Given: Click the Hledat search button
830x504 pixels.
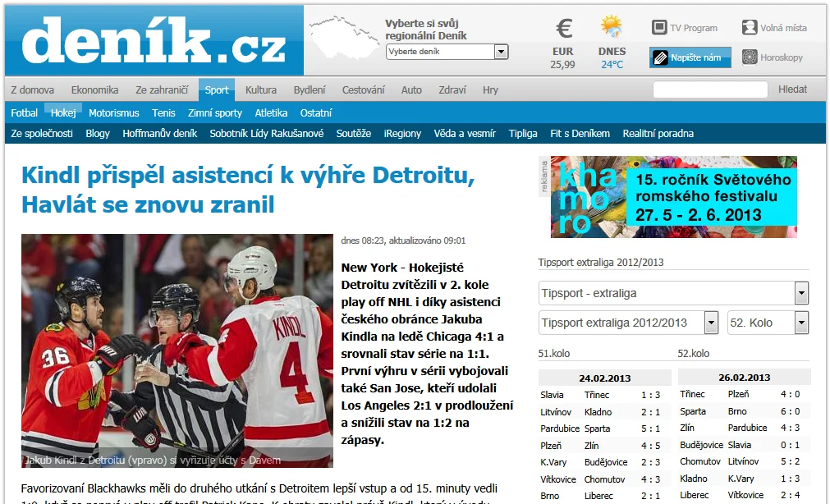Looking at the screenshot, I should tap(792, 89).
